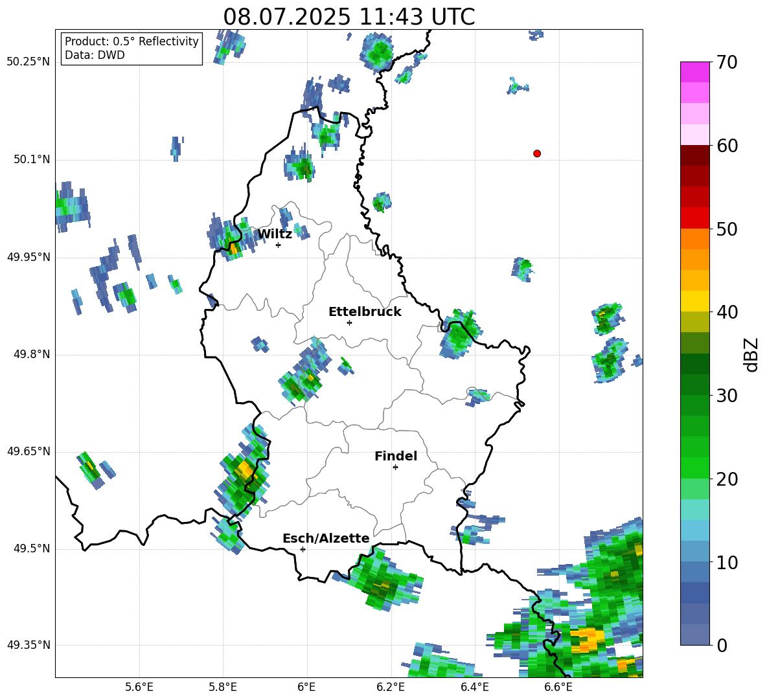Image resolution: width=767 pixels, height=700 pixels.
Task: Click the 0 value on colorbar
Action: pos(721,645)
